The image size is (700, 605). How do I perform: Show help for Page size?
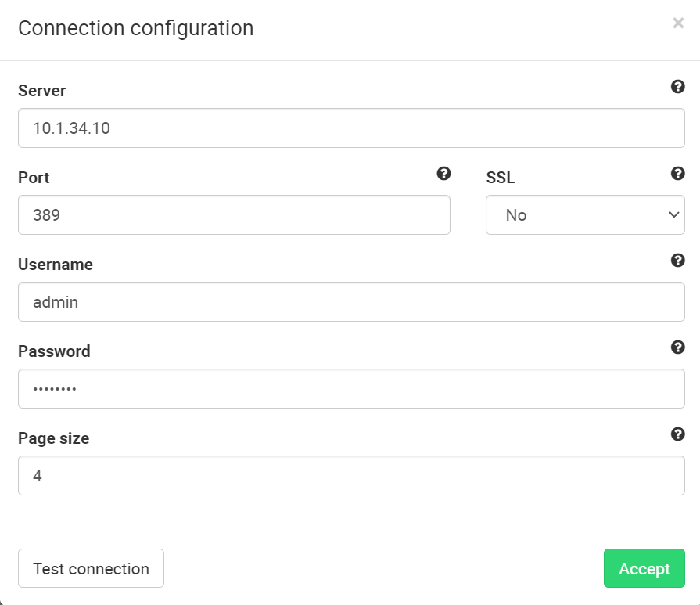click(678, 434)
